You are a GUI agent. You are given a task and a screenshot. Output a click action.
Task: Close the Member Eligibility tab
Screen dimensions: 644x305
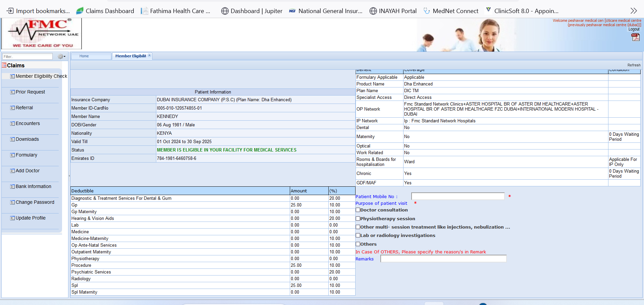point(150,56)
